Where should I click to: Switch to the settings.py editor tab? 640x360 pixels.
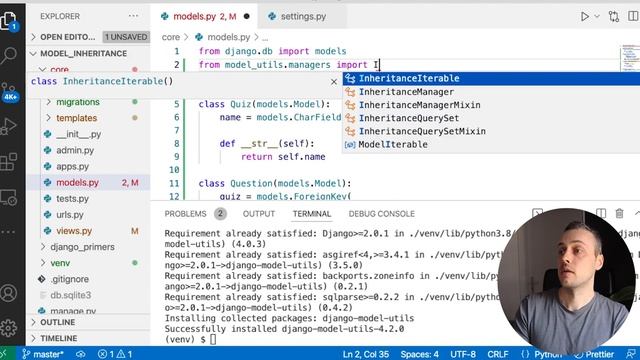(302, 16)
